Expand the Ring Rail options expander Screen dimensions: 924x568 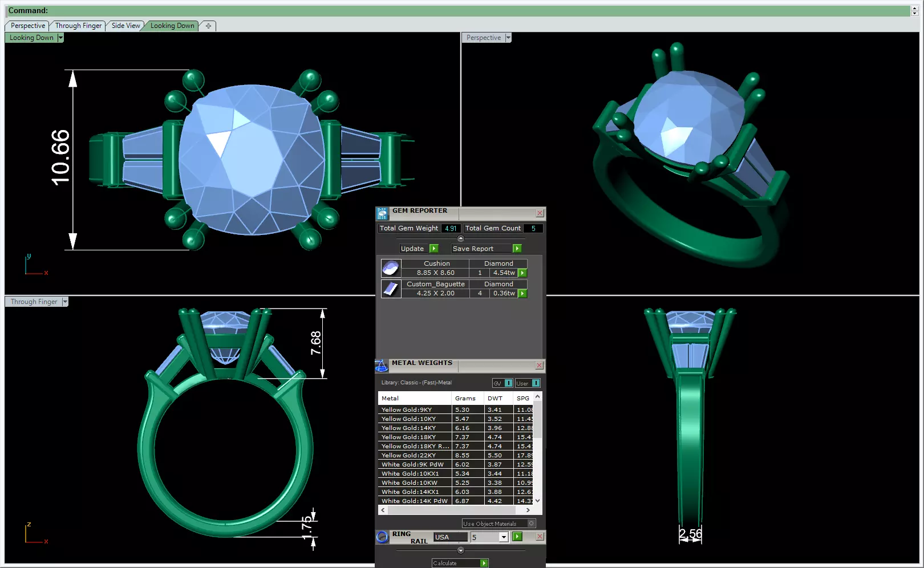461,550
